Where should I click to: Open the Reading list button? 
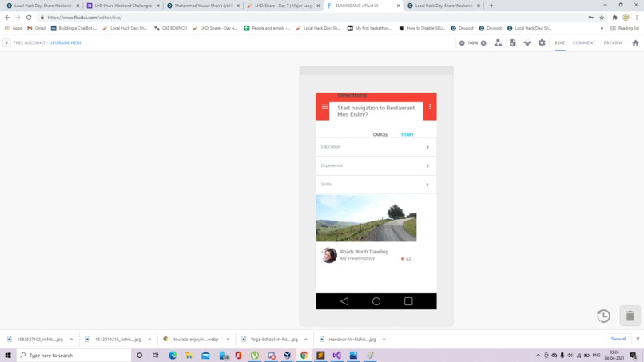point(625,28)
